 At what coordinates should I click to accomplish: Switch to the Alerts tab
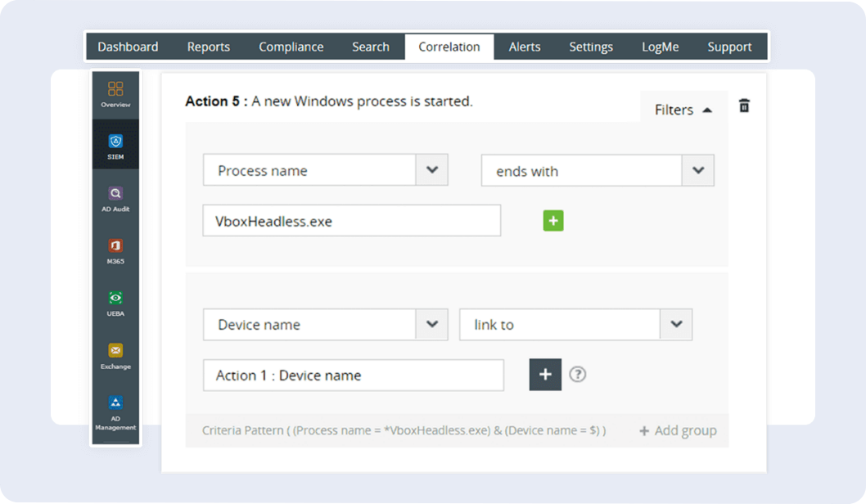click(525, 47)
